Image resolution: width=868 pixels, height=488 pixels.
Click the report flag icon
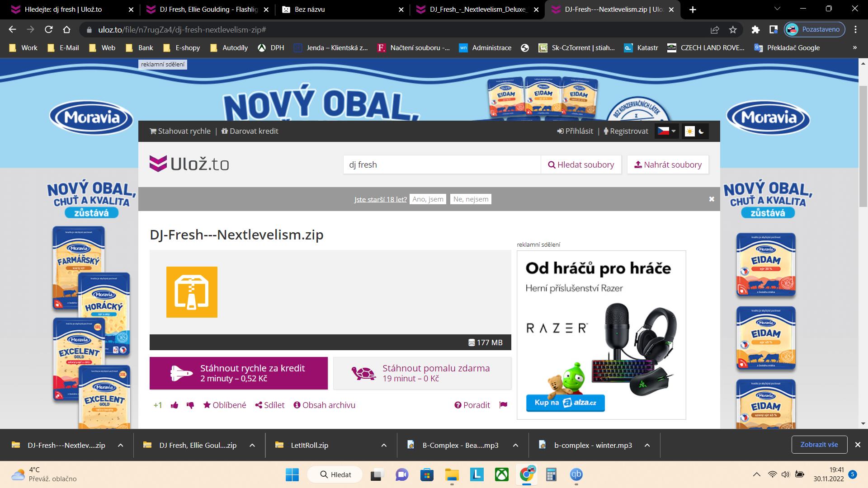pos(503,405)
